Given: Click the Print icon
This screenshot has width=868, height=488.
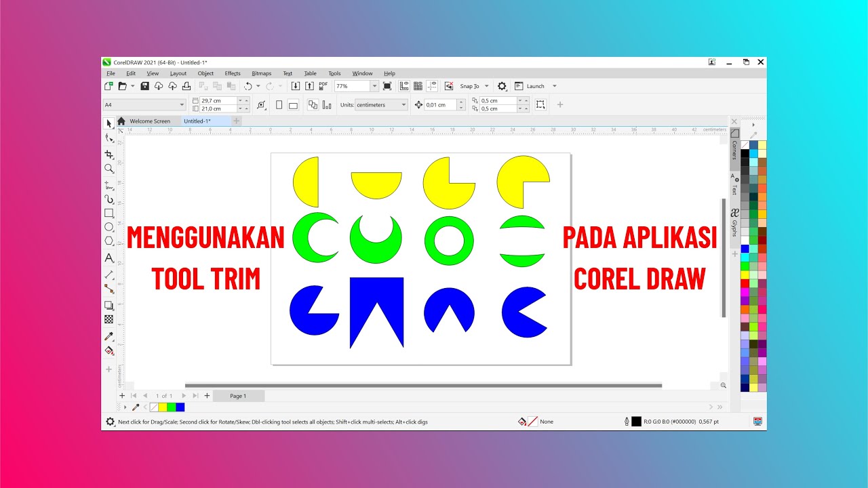Looking at the screenshot, I should (x=186, y=86).
